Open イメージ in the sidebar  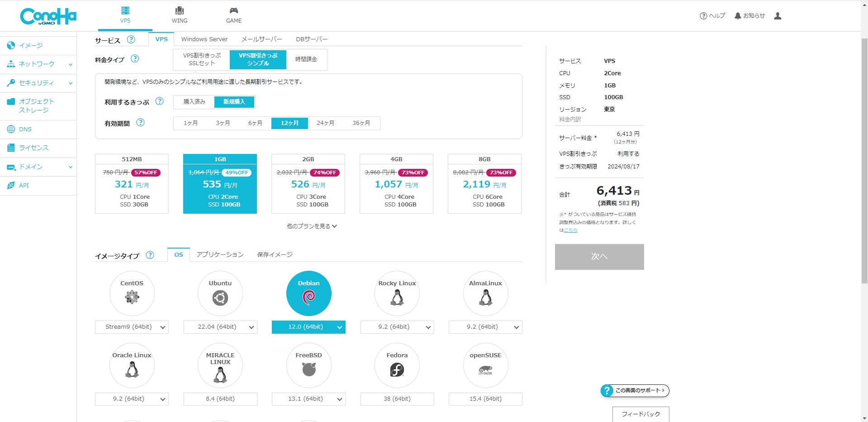[x=38, y=45]
